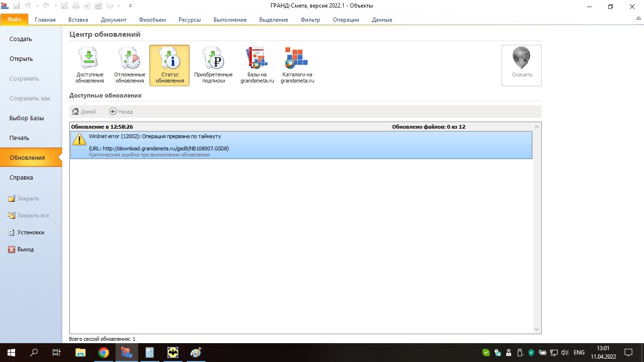Choose Создать in the file menu

(x=31, y=39)
